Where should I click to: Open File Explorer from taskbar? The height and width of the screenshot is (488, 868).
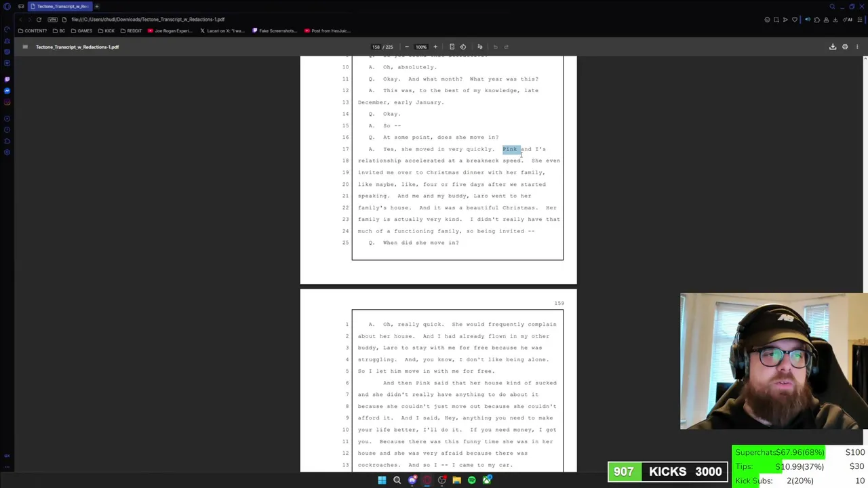click(x=456, y=480)
